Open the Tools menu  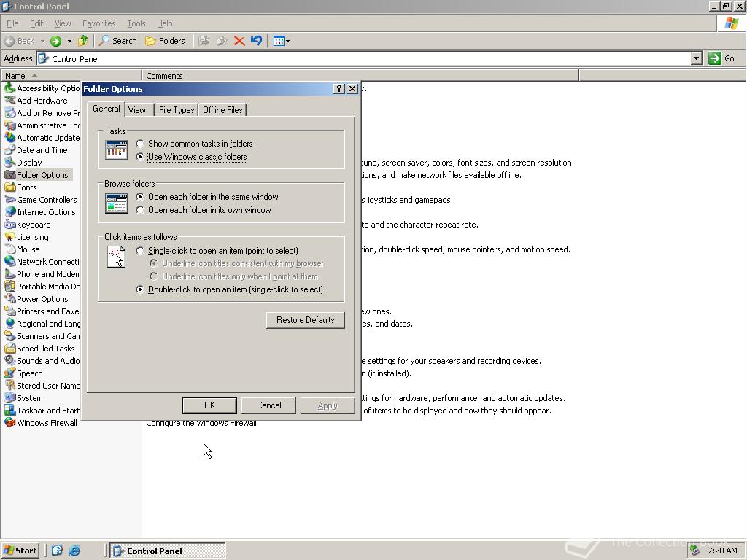[x=136, y=23]
